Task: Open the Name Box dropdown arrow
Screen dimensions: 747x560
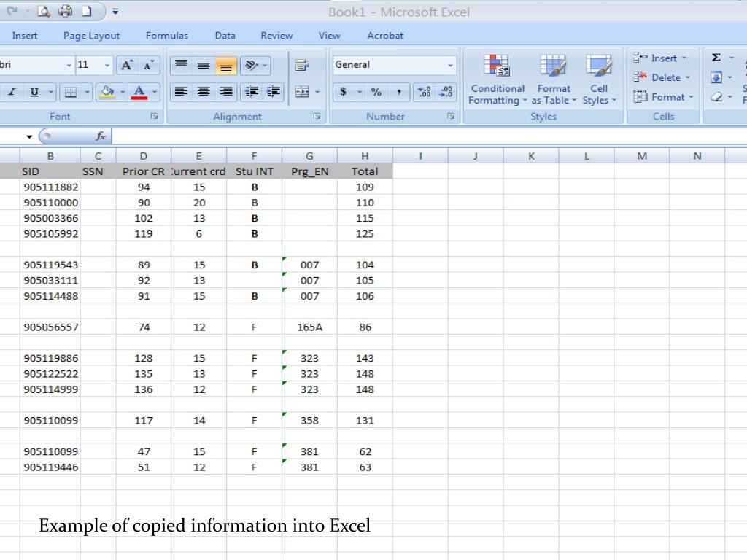Action: tap(29, 136)
